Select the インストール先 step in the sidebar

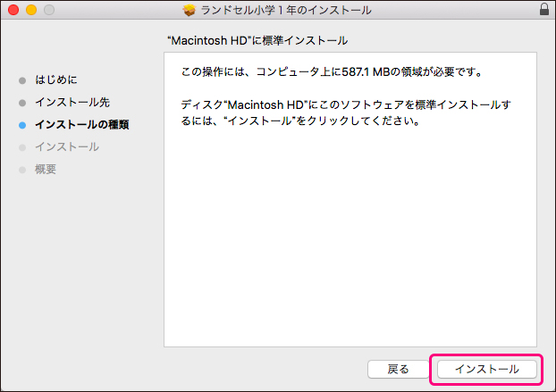pos(72,103)
